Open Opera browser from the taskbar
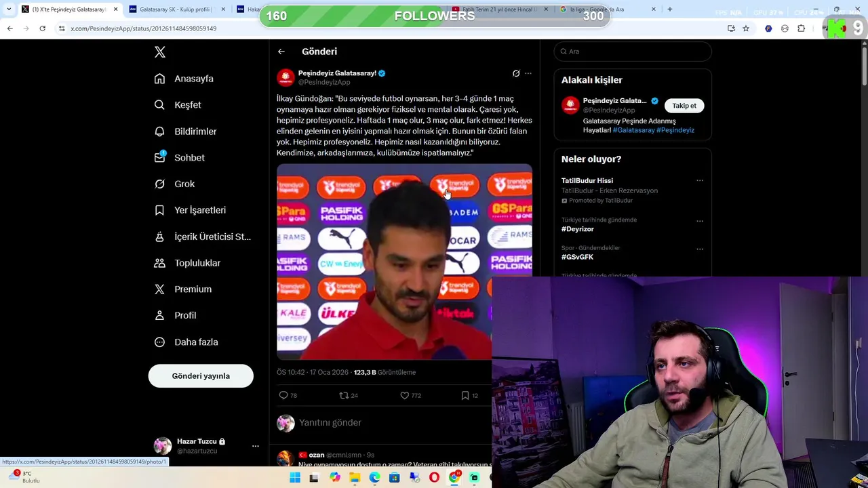The image size is (868, 488). click(434, 478)
